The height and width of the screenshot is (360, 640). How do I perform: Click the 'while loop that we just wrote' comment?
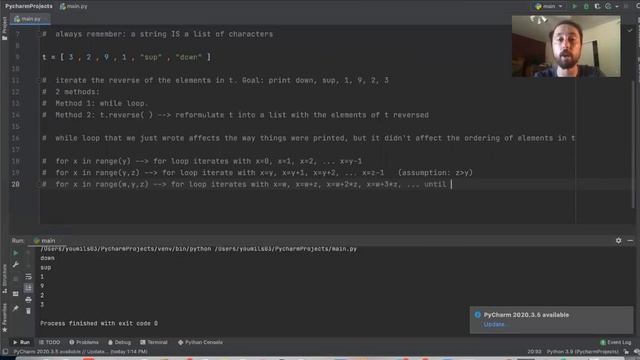tap(308, 138)
